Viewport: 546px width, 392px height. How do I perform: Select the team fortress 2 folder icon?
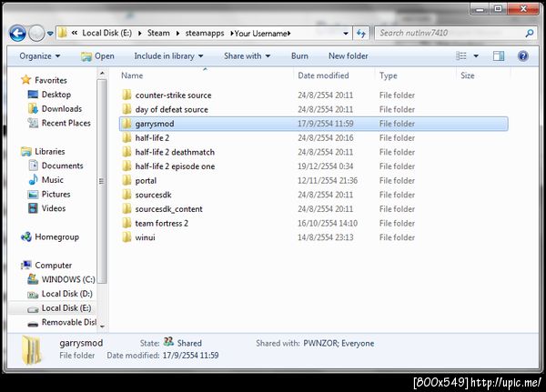(x=126, y=223)
